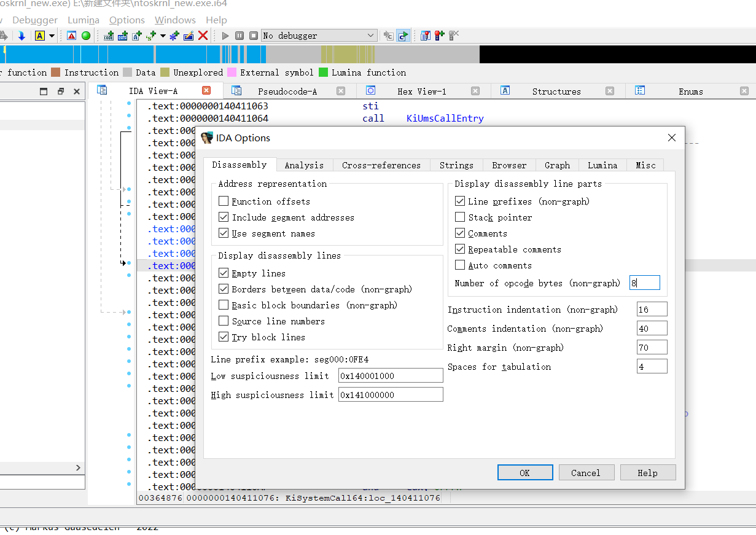
Task: Toggle Borders between data/code checkbox
Action: click(224, 289)
